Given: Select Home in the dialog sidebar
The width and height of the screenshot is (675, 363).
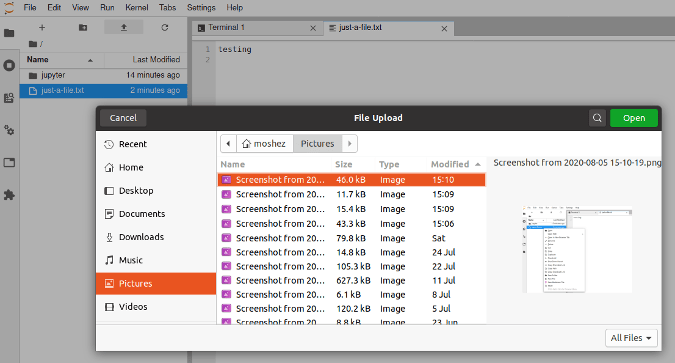Looking at the screenshot, I should [x=156, y=168].
